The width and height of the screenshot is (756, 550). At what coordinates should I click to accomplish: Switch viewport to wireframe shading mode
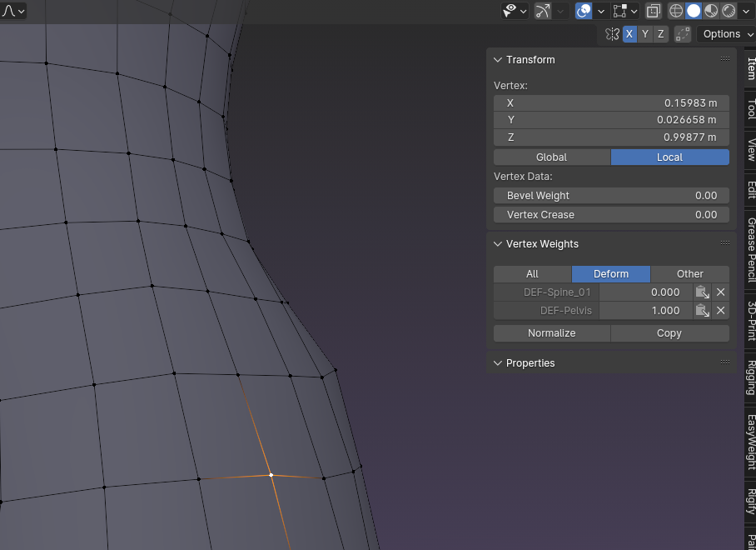676,11
